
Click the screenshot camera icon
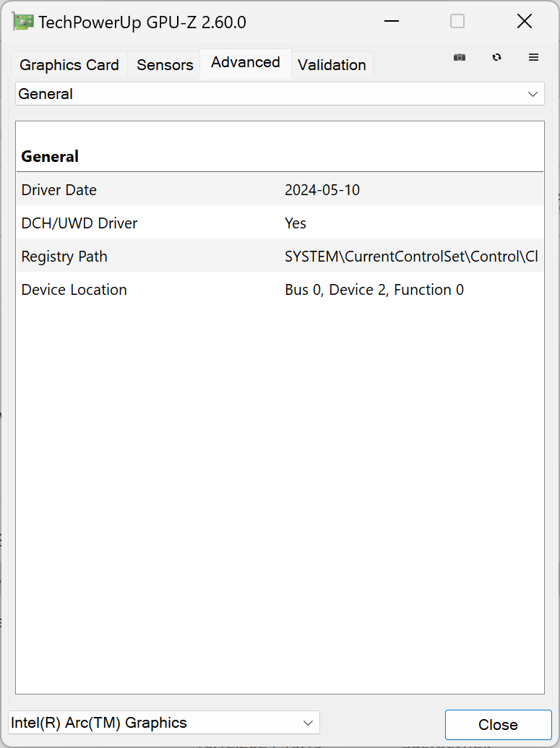(x=460, y=58)
